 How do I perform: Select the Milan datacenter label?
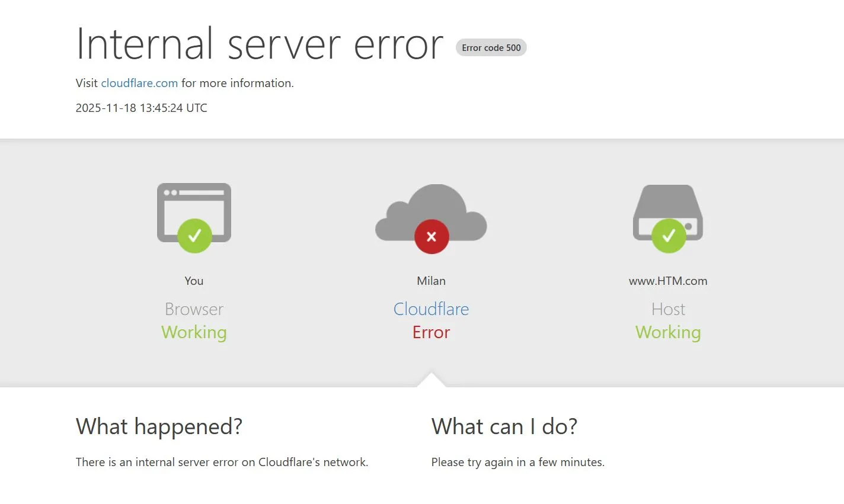[x=431, y=281]
